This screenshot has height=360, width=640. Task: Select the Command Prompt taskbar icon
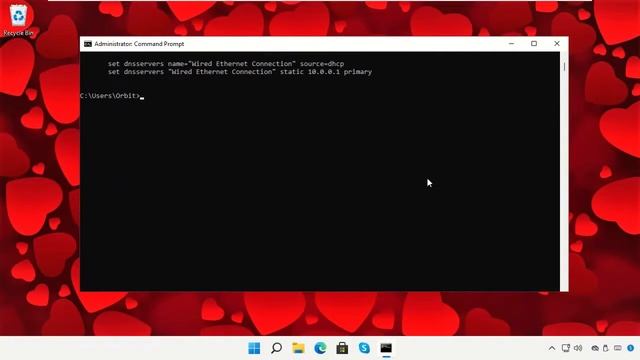click(x=386, y=348)
